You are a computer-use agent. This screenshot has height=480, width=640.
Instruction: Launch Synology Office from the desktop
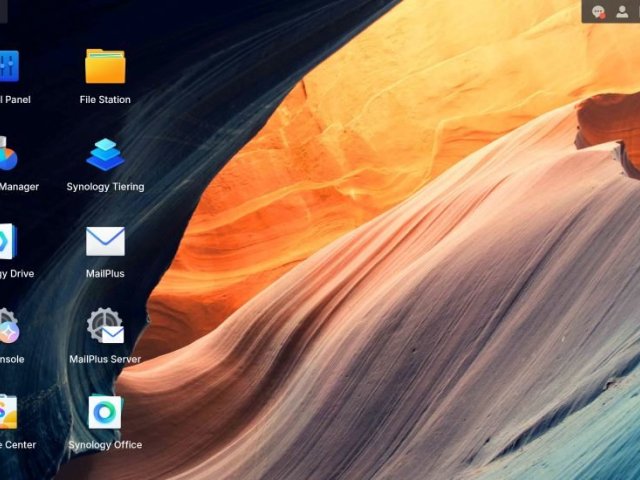[x=105, y=412]
